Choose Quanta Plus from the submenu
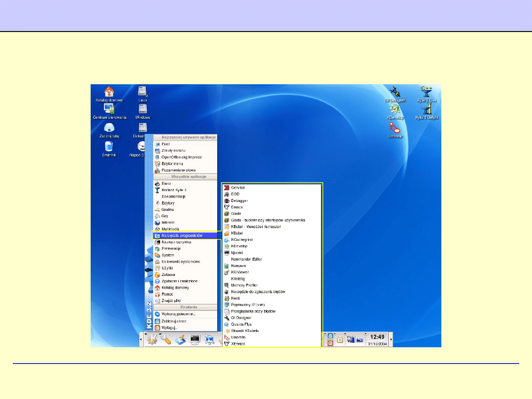 [241, 324]
